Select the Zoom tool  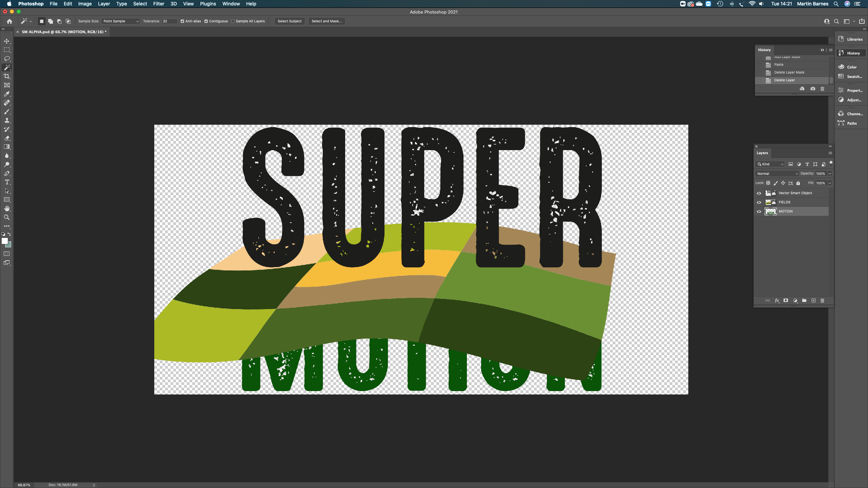(7, 217)
